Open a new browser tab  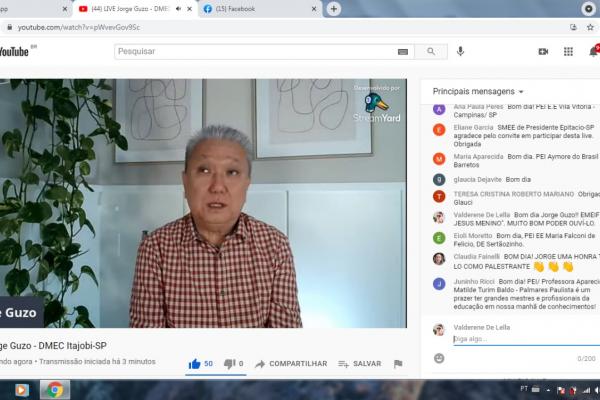tap(334, 8)
